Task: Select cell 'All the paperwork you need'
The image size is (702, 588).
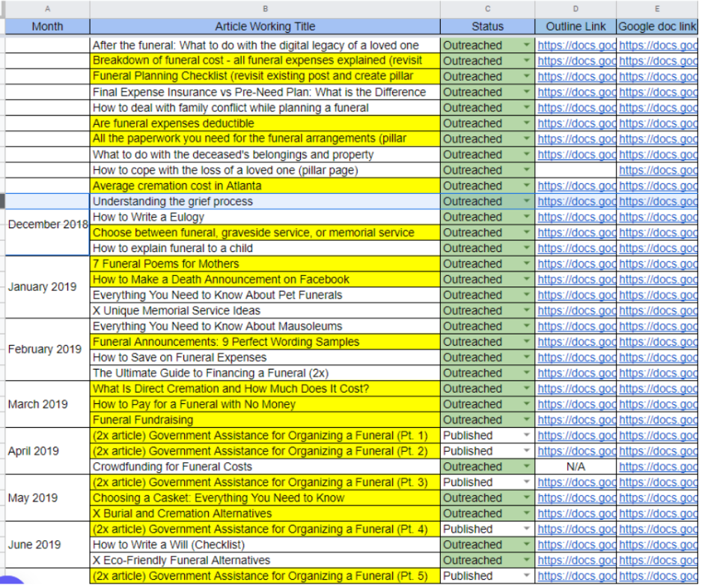Action: pos(266,139)
